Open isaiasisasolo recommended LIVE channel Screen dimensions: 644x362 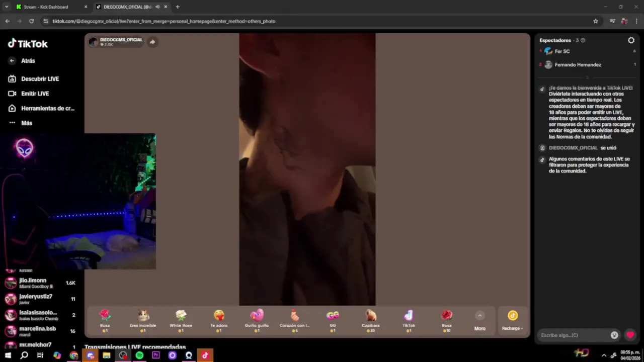coord(40,315)
